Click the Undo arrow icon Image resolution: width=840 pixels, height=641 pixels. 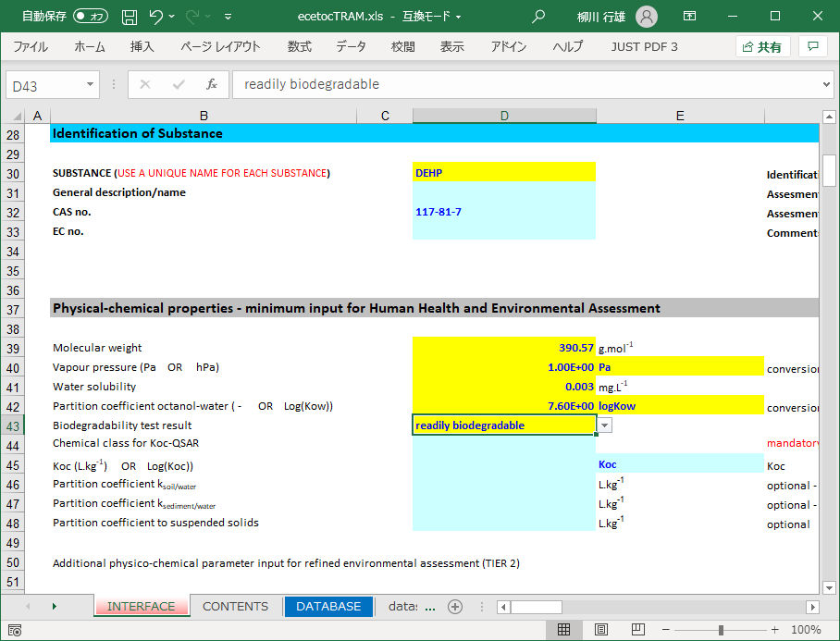click(x=157, y=17)
